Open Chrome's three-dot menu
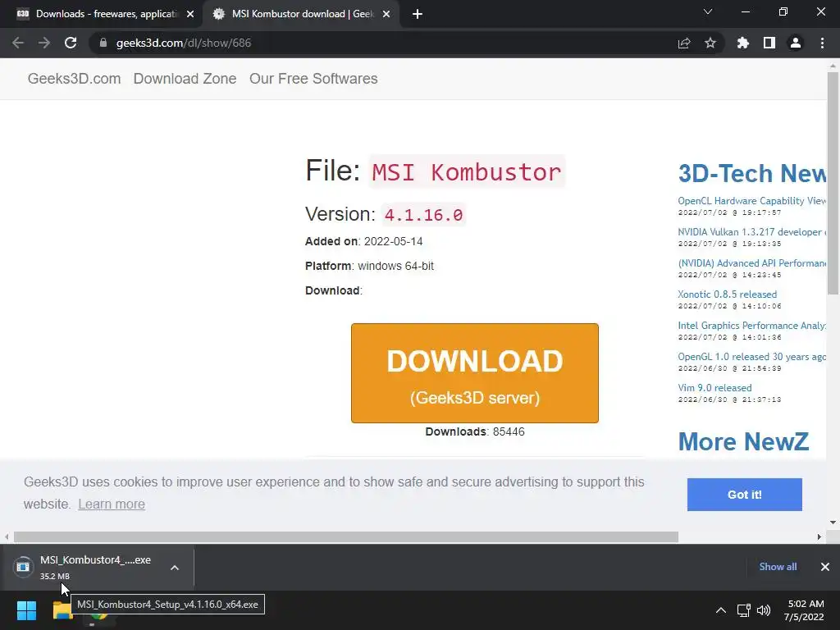 click(822, 43)
